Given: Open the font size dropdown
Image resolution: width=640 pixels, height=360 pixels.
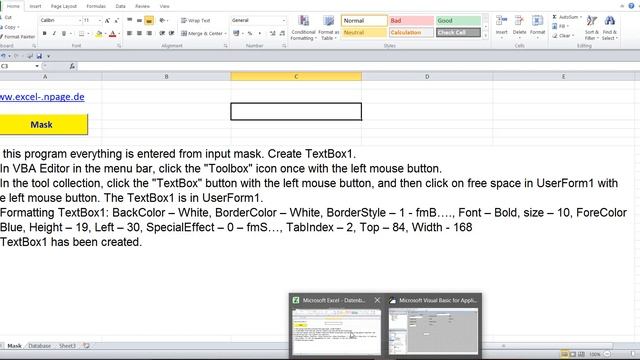Looking at the screenshot, I should tap(100, 20).
